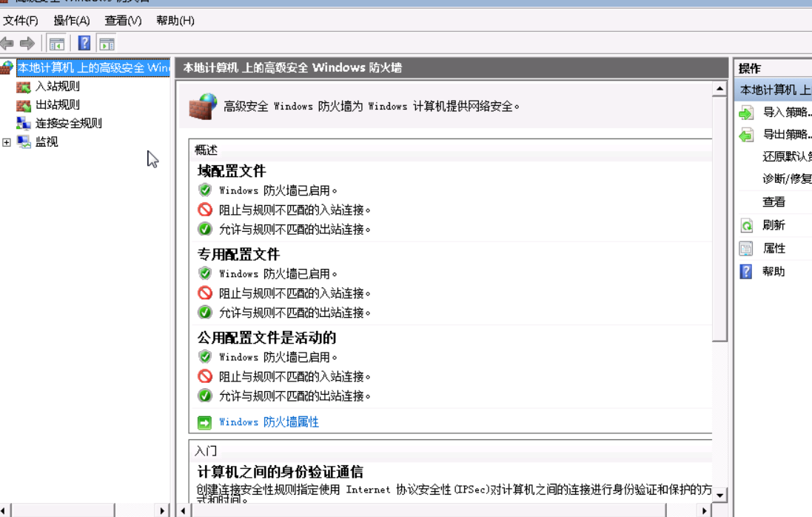Click 属性 text in the actions pane

[x=774, y=248]
